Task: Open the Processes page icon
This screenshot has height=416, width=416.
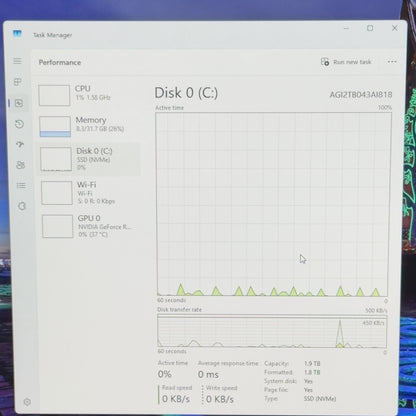Action: (x=18, y=82)
